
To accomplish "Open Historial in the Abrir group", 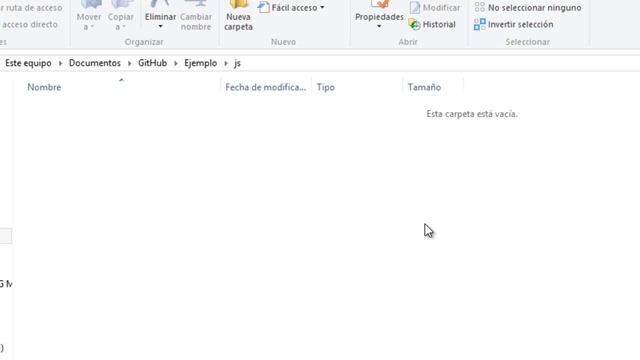I will (x=432, y=24).
